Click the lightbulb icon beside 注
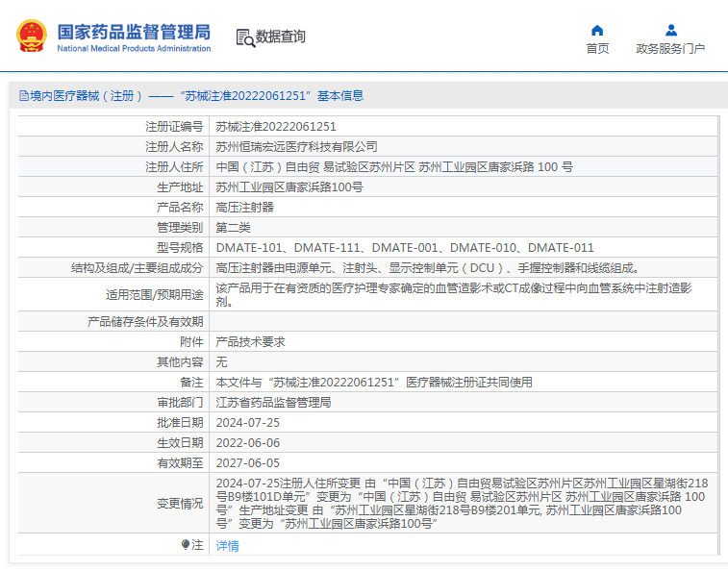 click(187, 545)
